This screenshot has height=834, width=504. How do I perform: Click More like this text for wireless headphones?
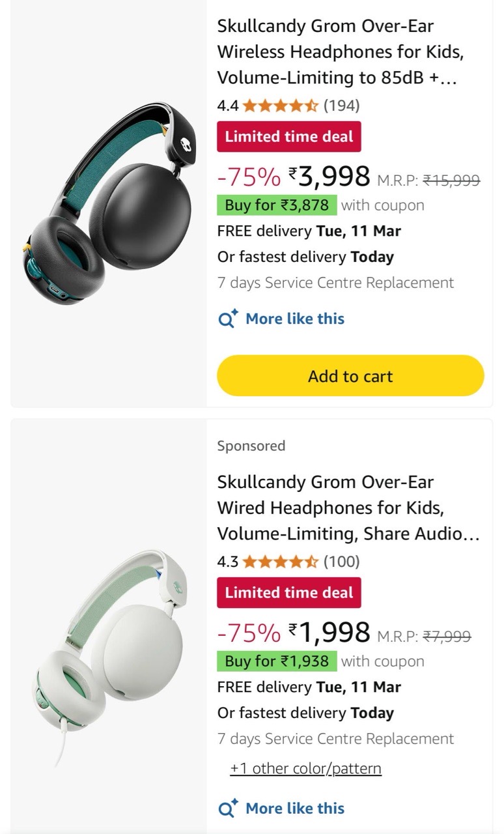click(295, 319)
